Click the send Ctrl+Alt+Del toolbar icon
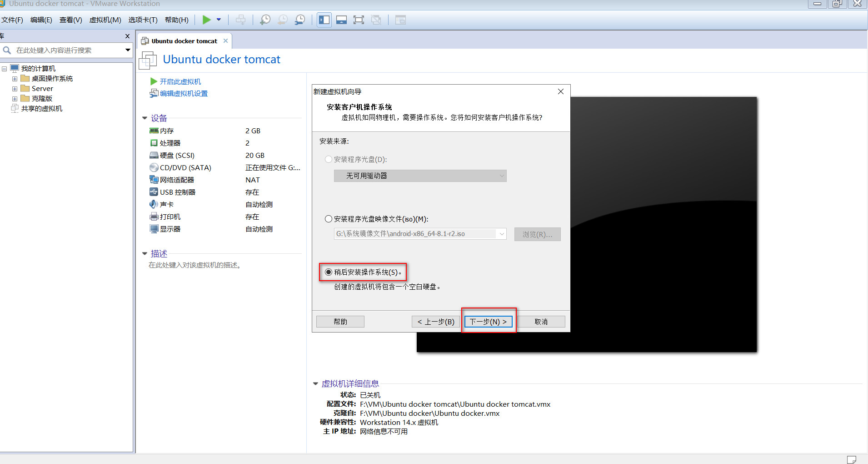 click(x=241, y=20)
